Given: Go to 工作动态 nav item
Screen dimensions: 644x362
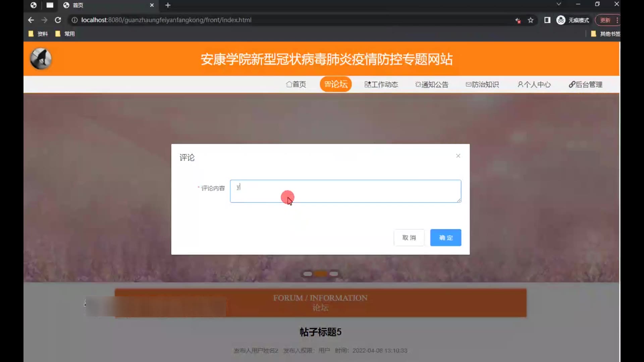Looking at the screenshot, I should pos(381,84).
